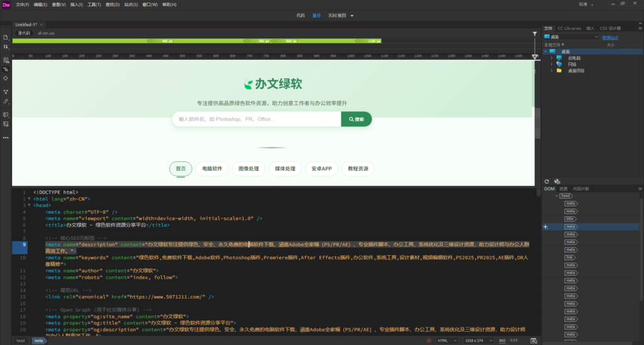Collapse the html tag fold arrow on line 2
This screenshot has width=644, height=345.
coord(29,199)
